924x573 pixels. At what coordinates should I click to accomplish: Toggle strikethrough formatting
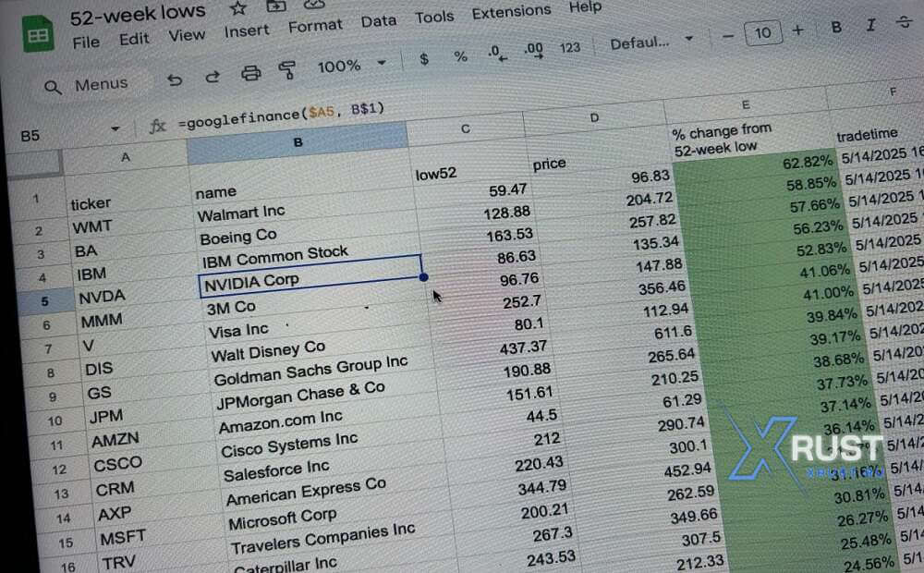tap(906, 23)
